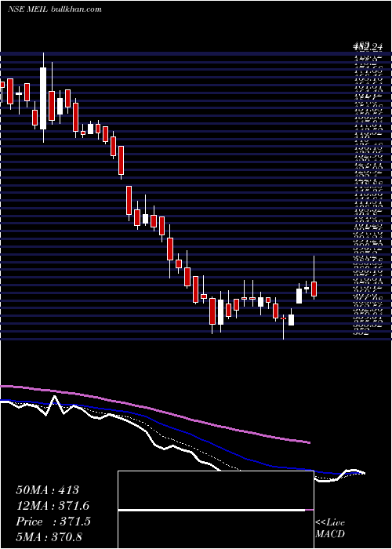The height and width of the screenshot is (549, 392).
Task: Click the Price : 371.5 label
Action: coord(53,522)
